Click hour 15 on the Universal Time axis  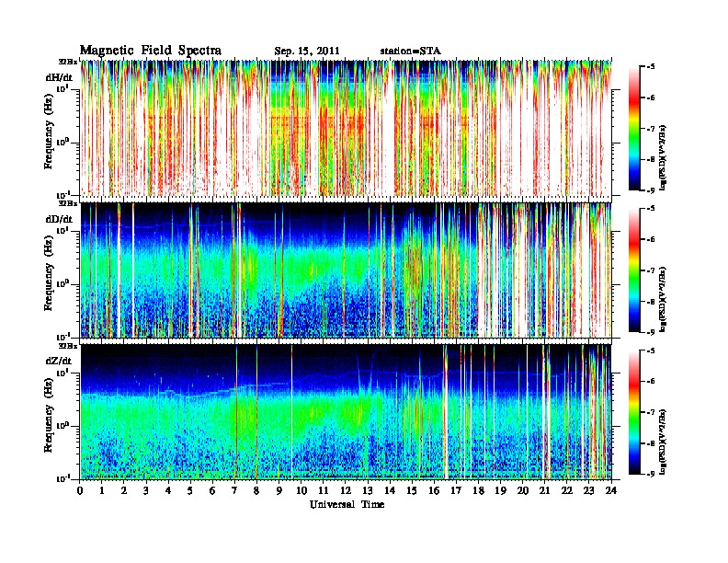(413, 490)
